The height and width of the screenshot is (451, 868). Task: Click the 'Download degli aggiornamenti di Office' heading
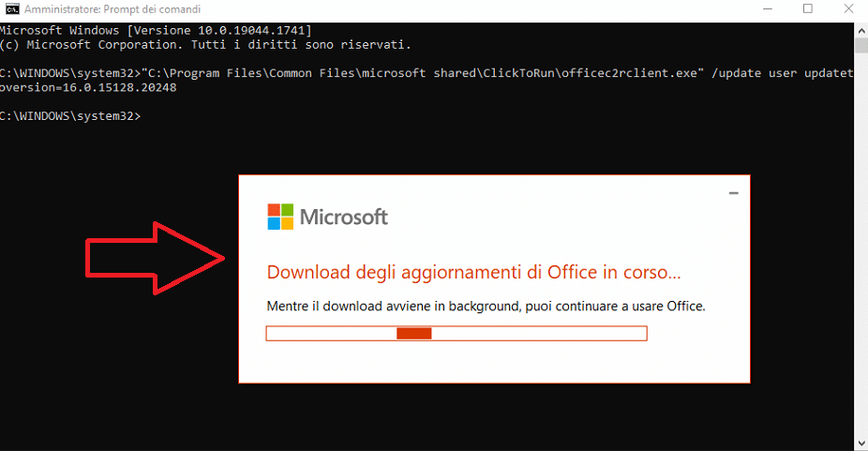point(473,273)
